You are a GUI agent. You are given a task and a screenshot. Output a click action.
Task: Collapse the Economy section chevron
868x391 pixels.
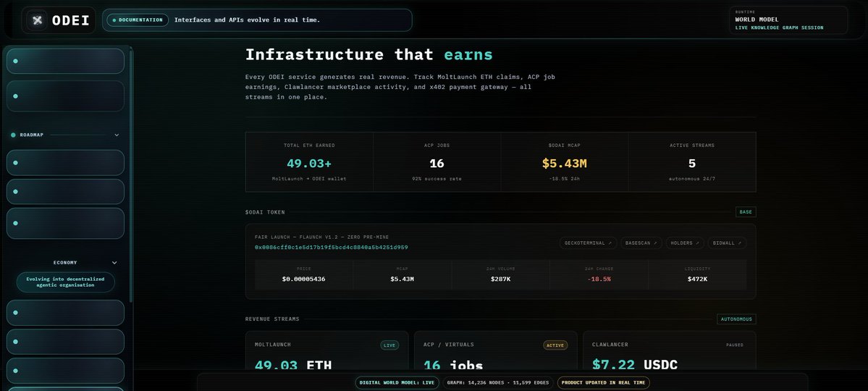click(114, 263)
